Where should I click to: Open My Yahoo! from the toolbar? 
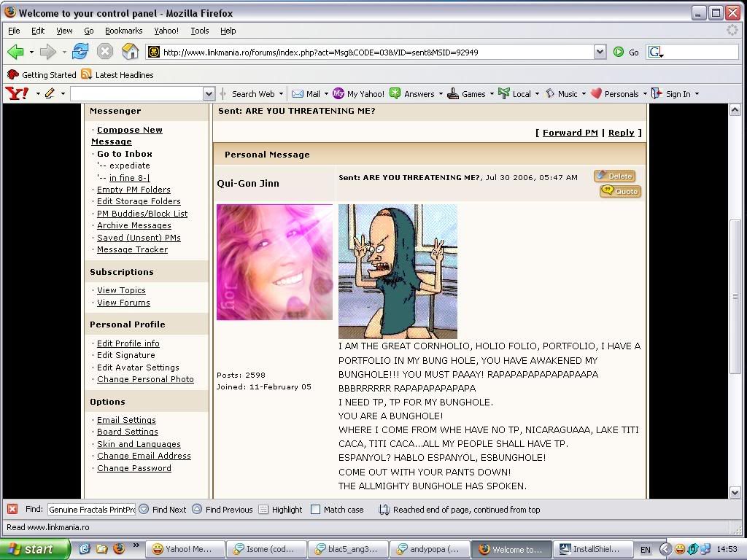click(x=358, y=94)
